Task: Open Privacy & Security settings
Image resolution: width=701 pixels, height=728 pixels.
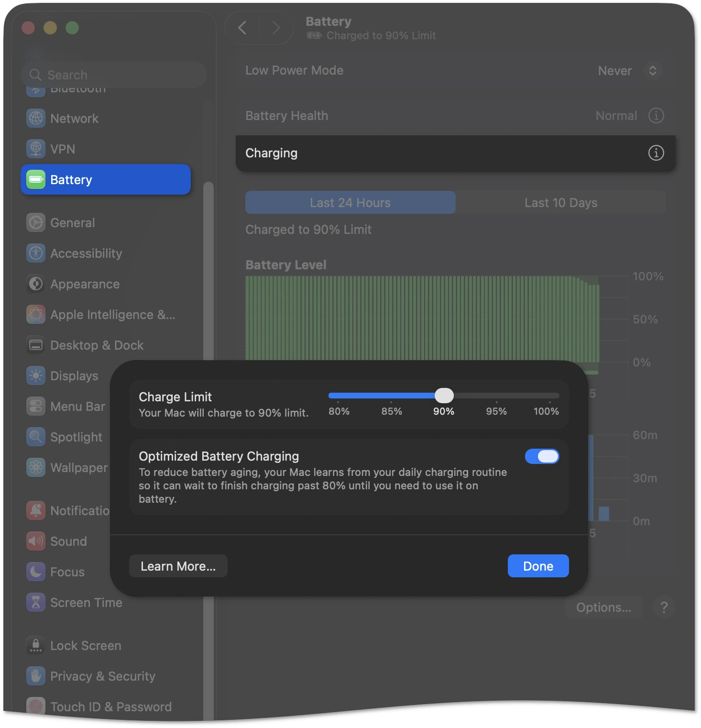Action: point(106,676)
